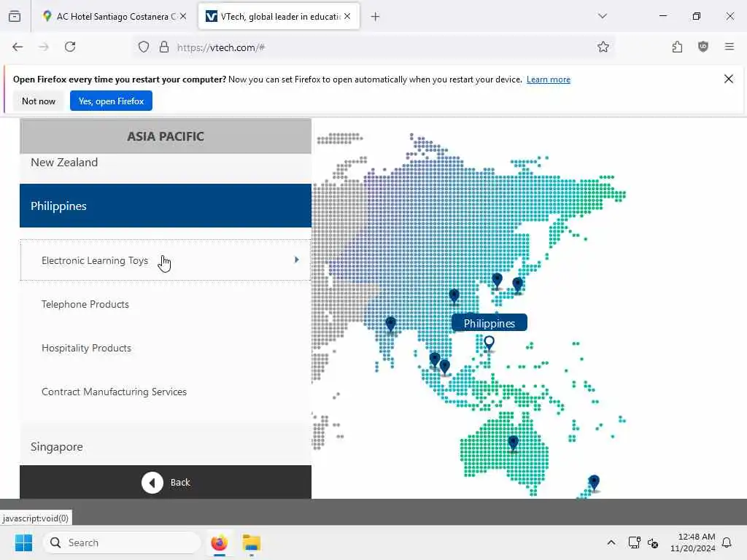This screenshot has height=560, width=747.
Task: Click the uBlock shield toolbar icon
Action: tap(703, 47)
